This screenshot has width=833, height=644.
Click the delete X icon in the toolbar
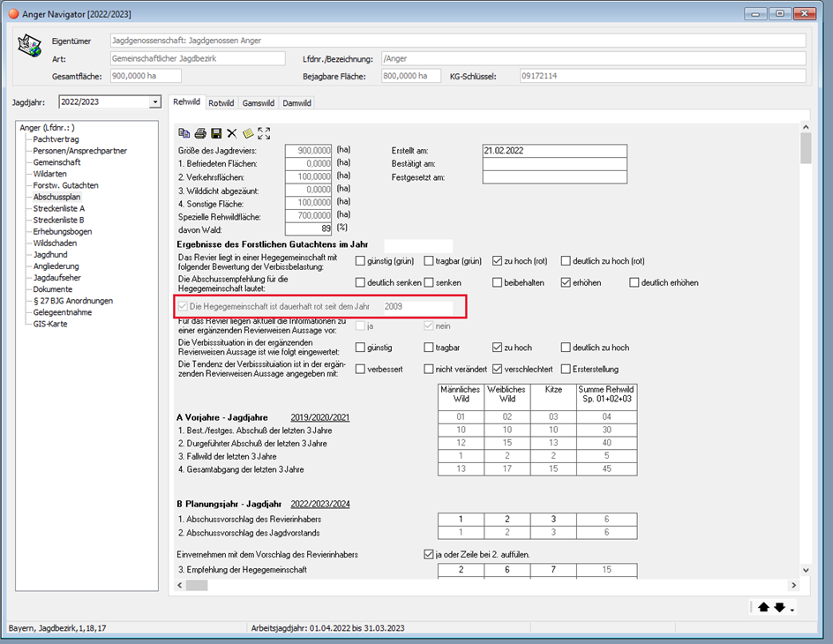click(232, 133)
